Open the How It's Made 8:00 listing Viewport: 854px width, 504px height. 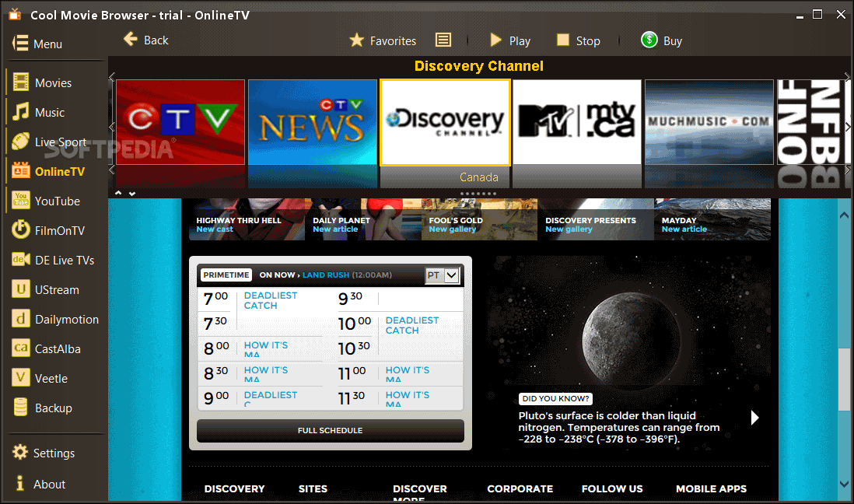pyautogui.click(x=266, y=348)
